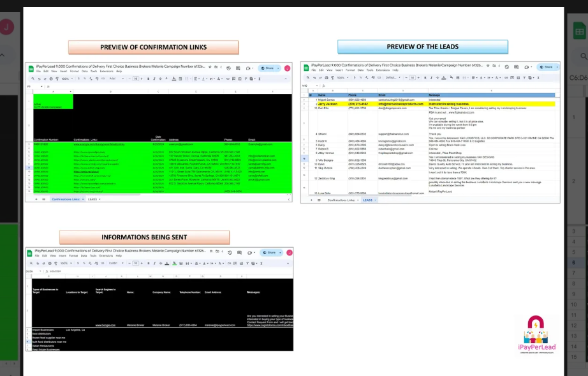The height and width of the screenshot is (376, 588).
Task: Toggle italic in informations being sent preview
Action: [154, 264]
